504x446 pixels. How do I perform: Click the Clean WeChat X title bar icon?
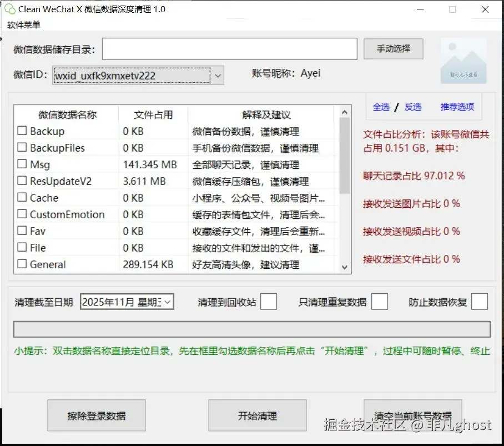(9, 9)
